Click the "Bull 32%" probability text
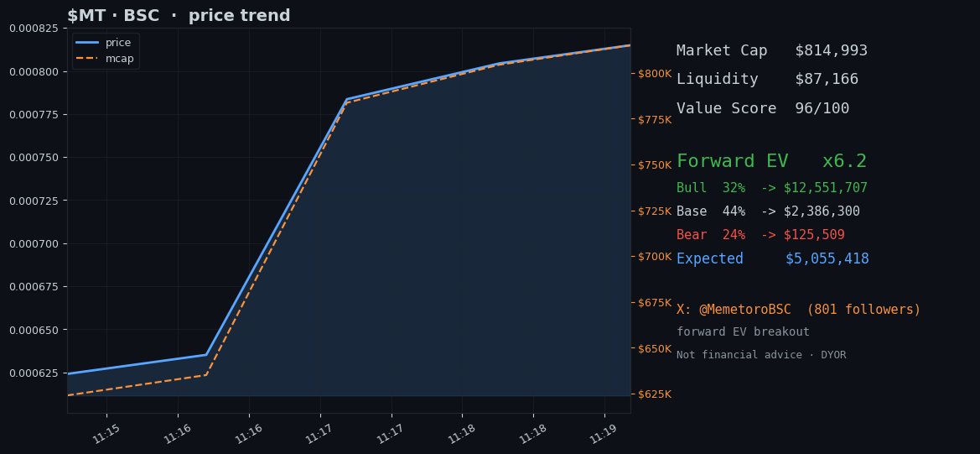Viewport: 980px width, 454px height. (711, 188)
